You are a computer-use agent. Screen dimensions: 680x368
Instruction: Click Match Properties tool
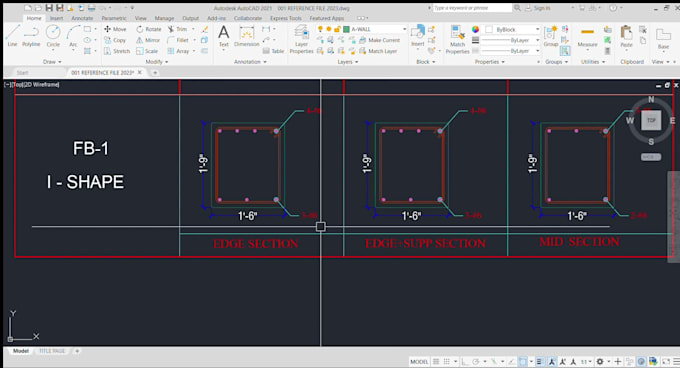coord(457,39)
